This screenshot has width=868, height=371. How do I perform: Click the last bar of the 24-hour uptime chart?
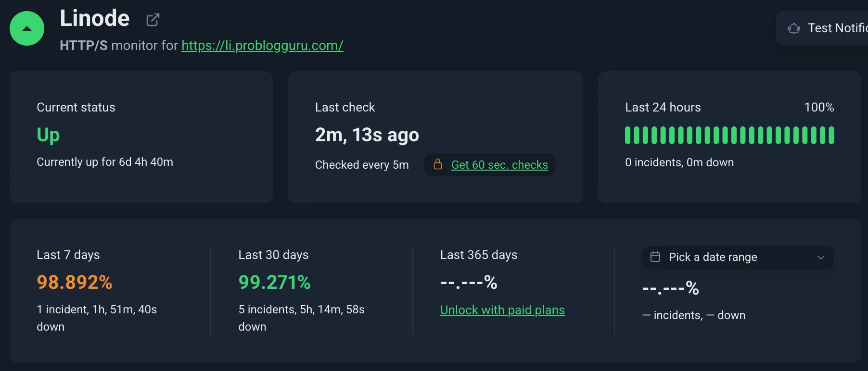831,135
